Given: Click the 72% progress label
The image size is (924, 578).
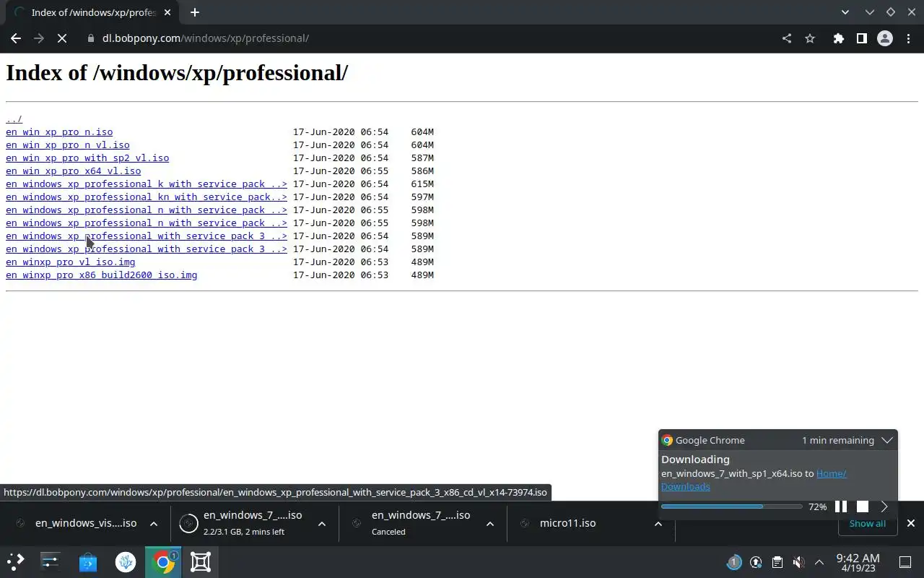Looking at the screenshot, I should tap(817, 507).
